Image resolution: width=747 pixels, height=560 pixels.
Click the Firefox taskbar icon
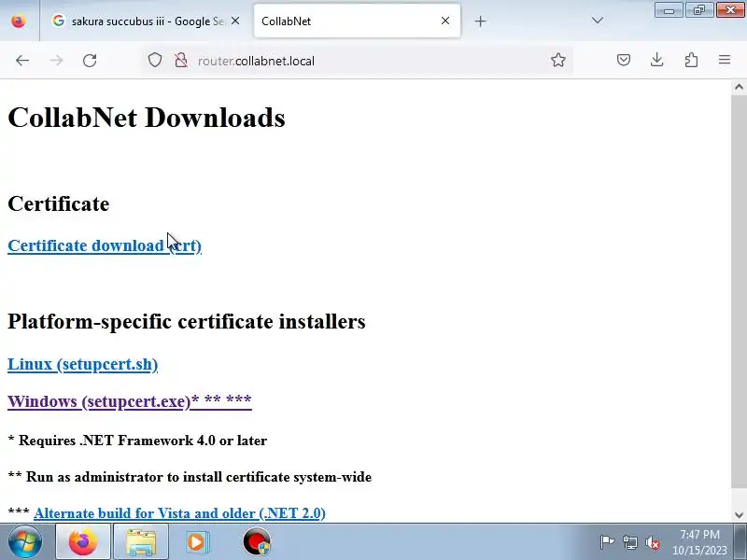(83, 541)
